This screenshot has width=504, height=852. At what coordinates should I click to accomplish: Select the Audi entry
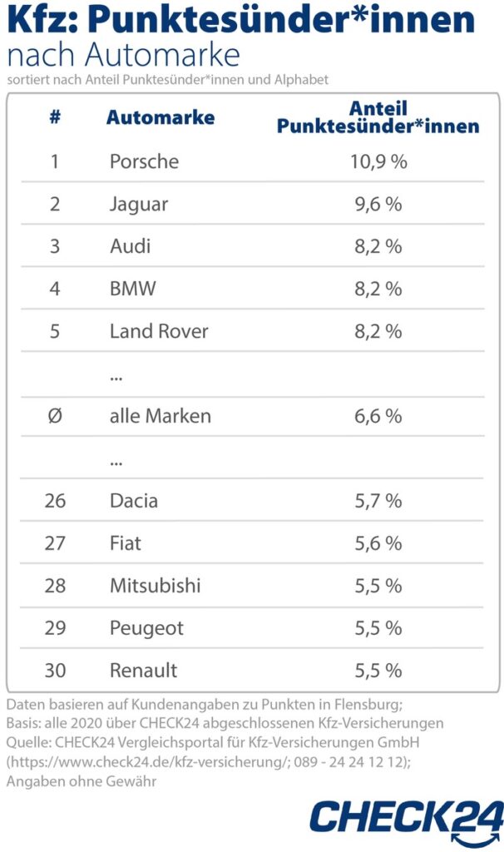pyautogui.click(x=131, y=246)
